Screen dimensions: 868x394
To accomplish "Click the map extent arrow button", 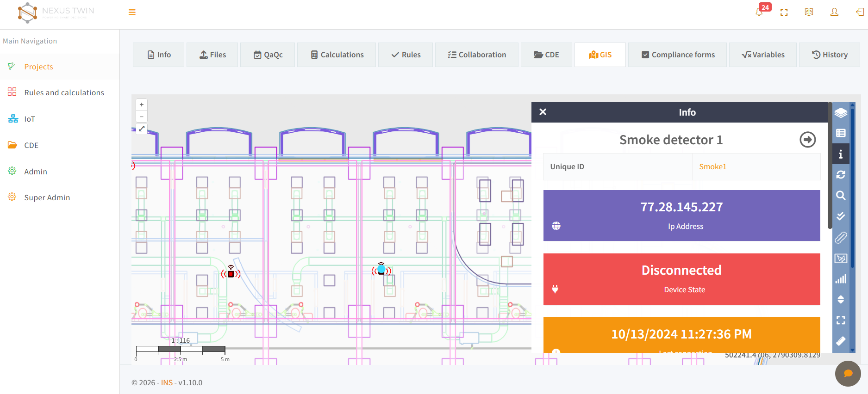I will (x=142, y=129).
